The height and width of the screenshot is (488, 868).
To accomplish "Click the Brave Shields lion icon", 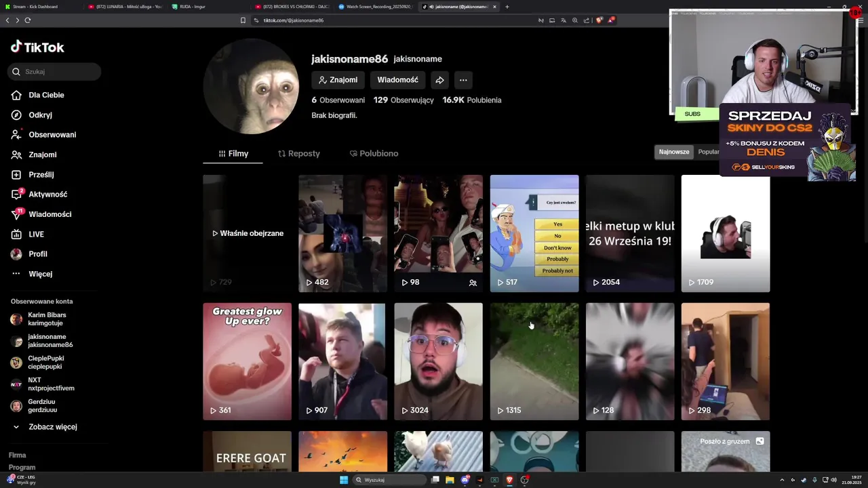I will (599, 20).
